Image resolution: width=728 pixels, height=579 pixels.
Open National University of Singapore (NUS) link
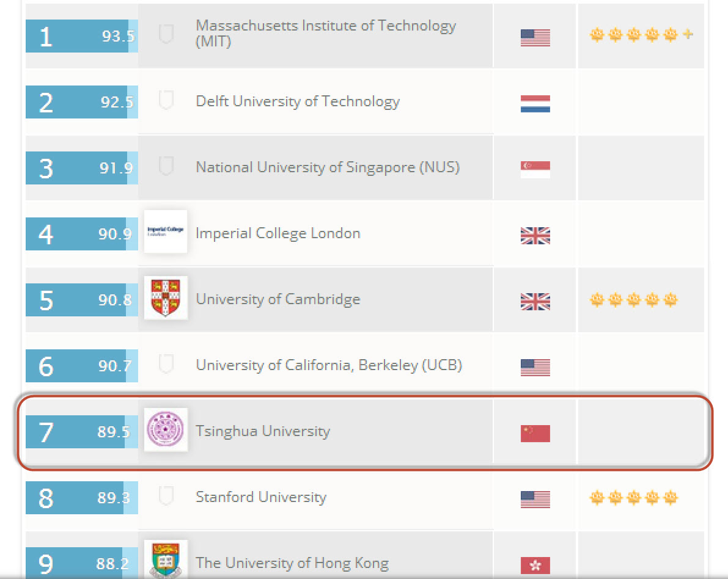click(x=328, y=167)
